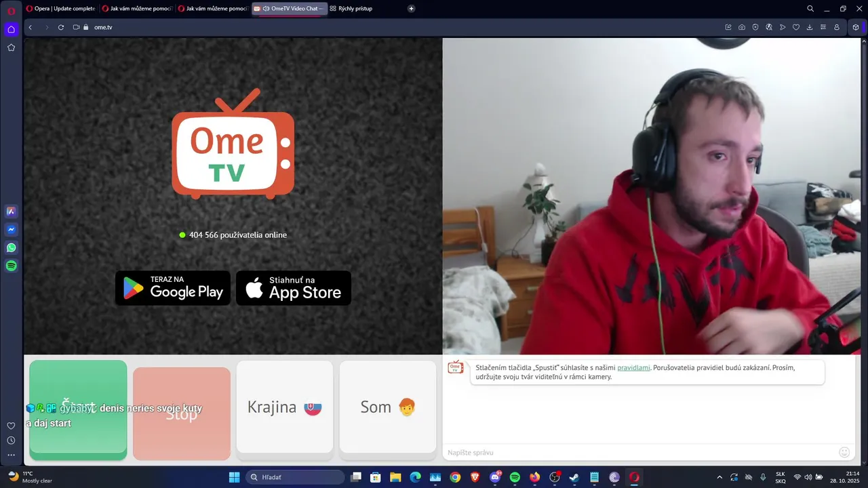The width and height of the screenshot is (868, 488).
Task: Open the pravidlami rules link
Action: pyautogui.click(x=633, y=367)
